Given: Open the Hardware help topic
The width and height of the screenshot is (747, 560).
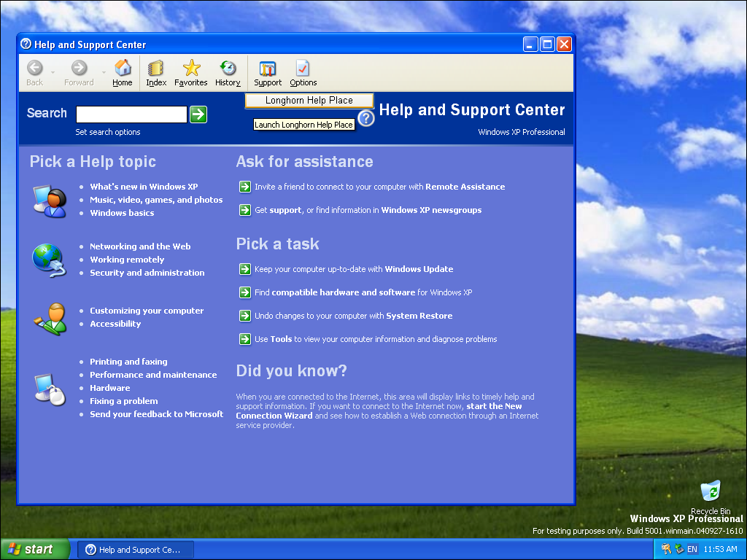Looking at the screenshot, I should point(110,388).
